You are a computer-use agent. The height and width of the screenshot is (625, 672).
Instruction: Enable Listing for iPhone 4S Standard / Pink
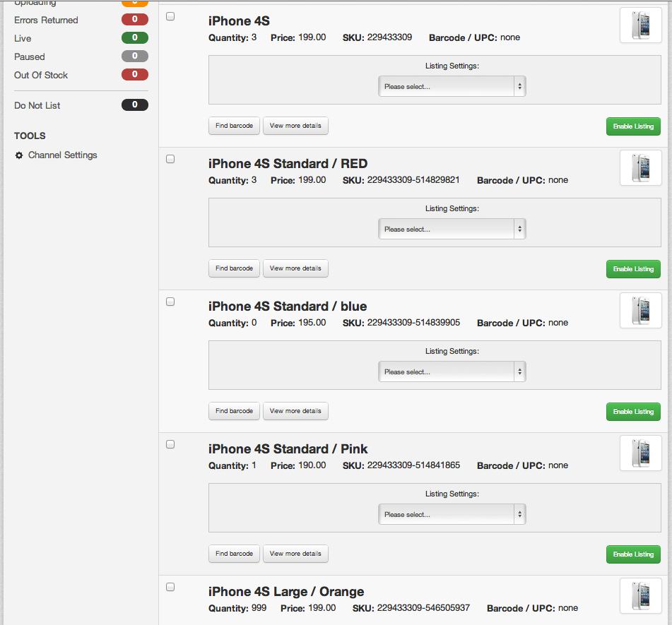633,554
